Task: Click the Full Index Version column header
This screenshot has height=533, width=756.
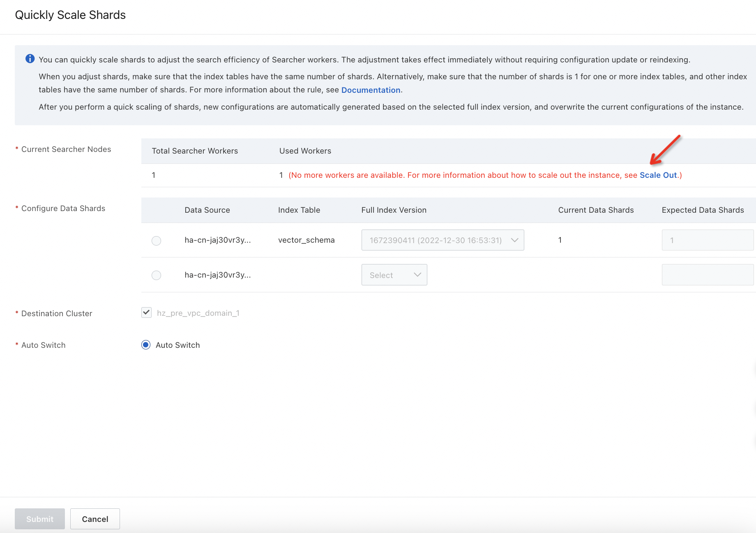Action: click(x=394, y=210)
